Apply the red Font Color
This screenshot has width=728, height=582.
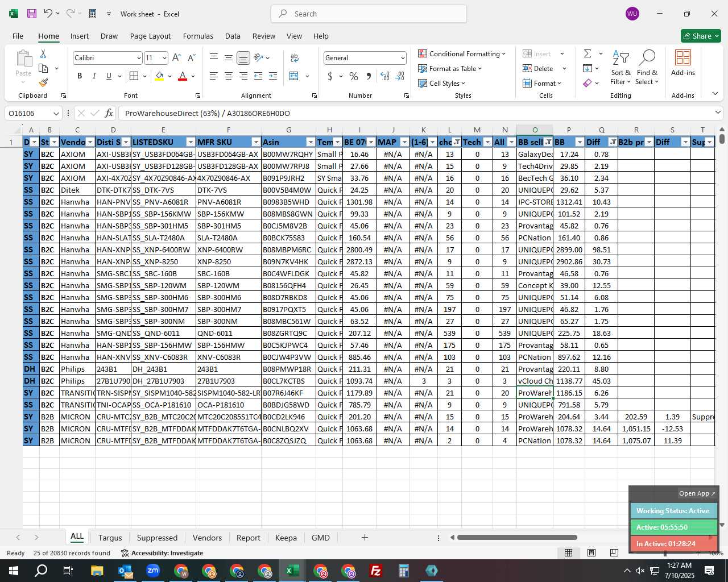coord(183,76)
